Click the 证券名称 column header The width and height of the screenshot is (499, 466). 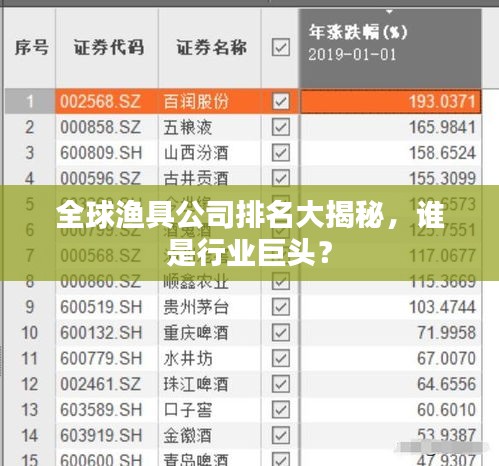click(x=211, y=47)
